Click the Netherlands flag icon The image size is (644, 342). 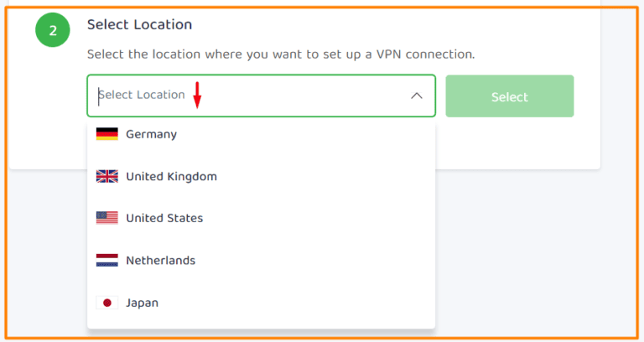(x=106, y=261)
